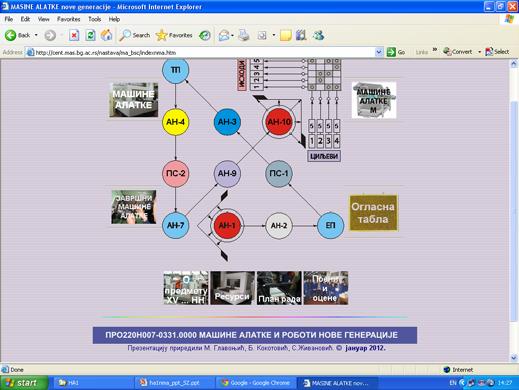Open the Tools menu
Screen dimensions: 519x390
[x=95, y=19]
